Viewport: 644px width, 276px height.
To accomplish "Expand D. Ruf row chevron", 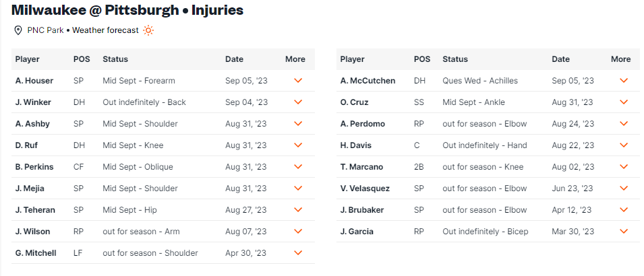I will click(298, 145).
